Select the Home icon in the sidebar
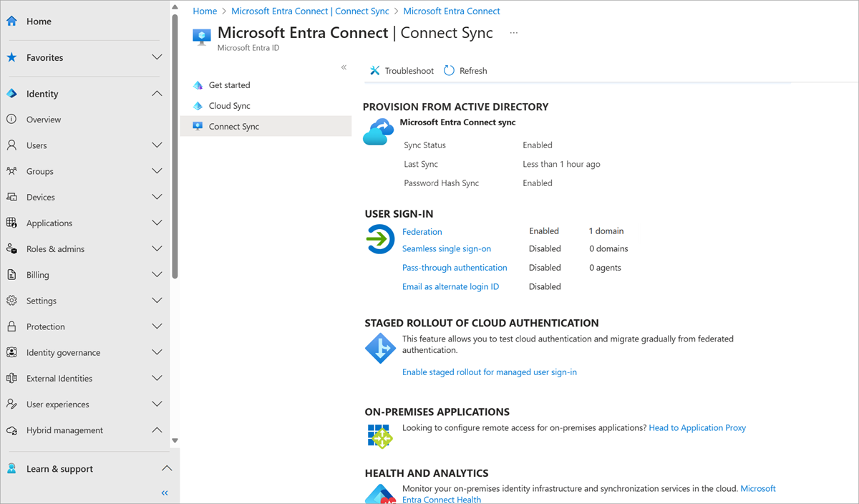 click(11, 21)
